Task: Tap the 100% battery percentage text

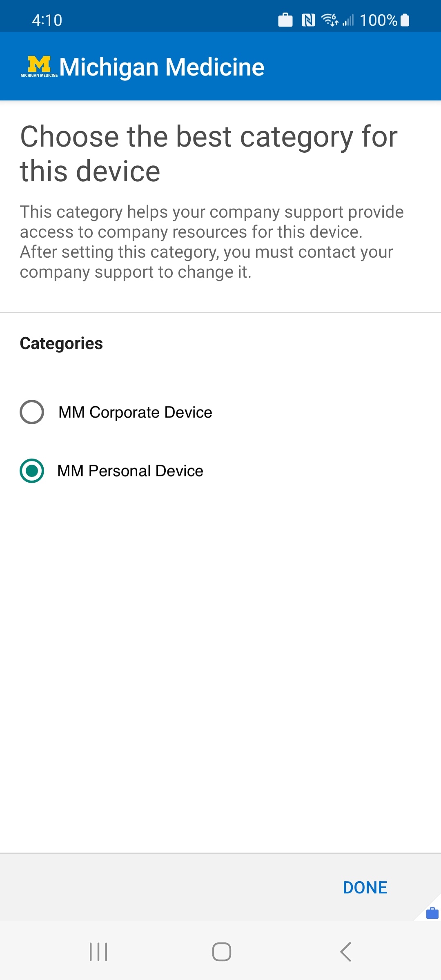Action: tap(378, 20)
